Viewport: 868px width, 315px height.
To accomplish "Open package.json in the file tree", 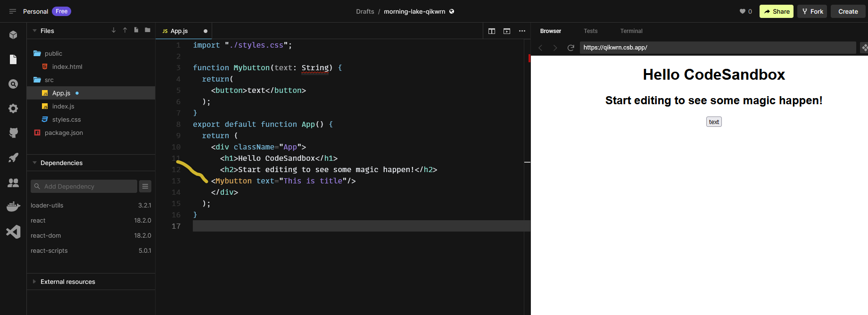I will click(x=91, y=133).
